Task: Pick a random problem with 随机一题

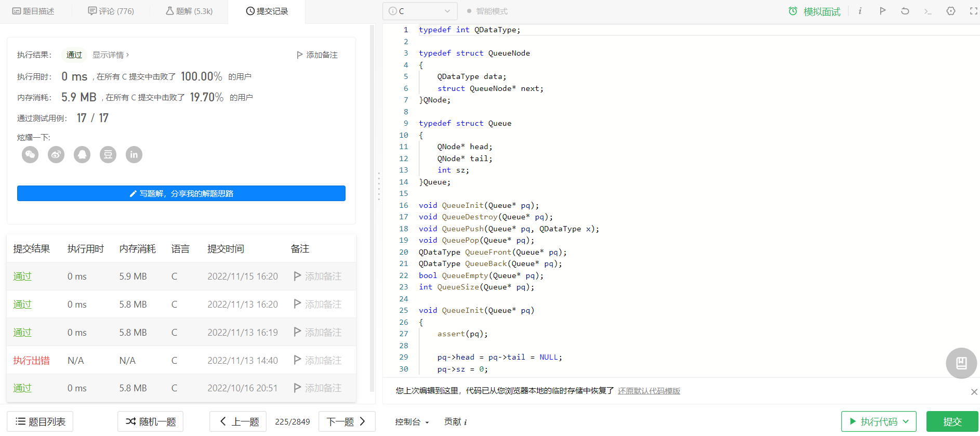Action: [x=151, y=421]
